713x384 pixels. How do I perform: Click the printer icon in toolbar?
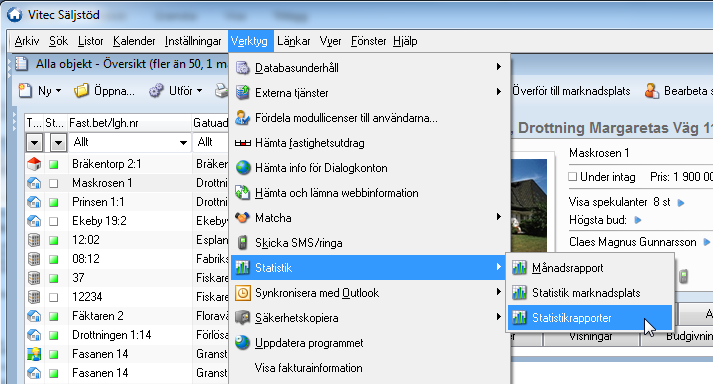coord(221,91)
